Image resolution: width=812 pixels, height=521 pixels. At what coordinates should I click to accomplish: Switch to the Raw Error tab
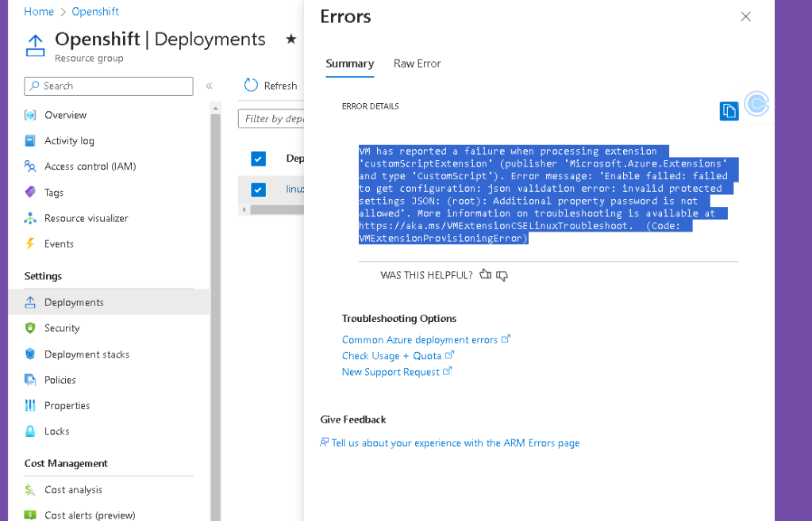417,63
